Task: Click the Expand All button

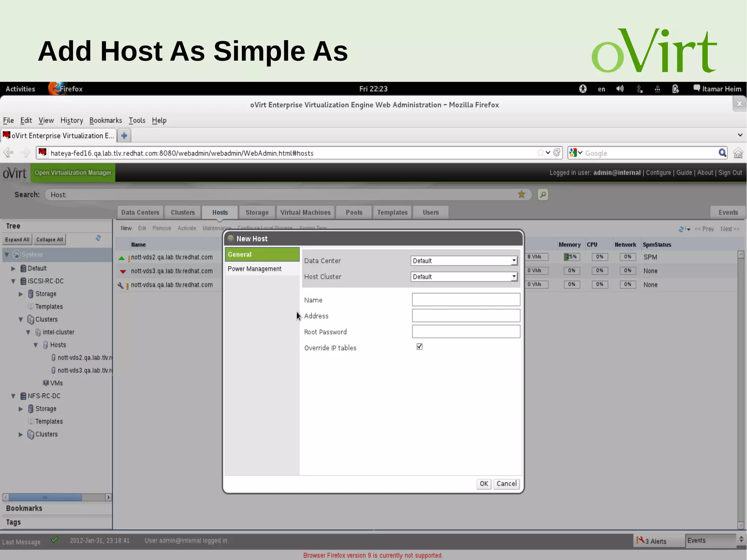Action: tap(17, 240)
